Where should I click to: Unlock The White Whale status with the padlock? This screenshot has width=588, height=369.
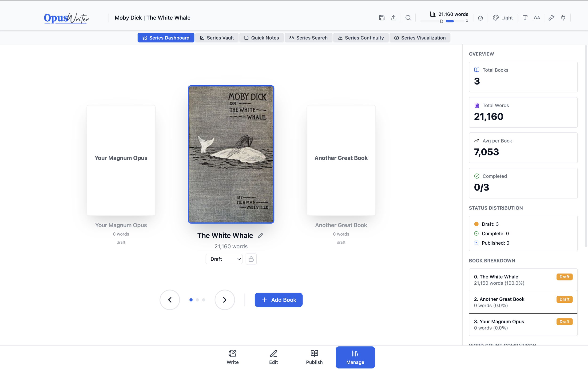(x=251, y=259)
